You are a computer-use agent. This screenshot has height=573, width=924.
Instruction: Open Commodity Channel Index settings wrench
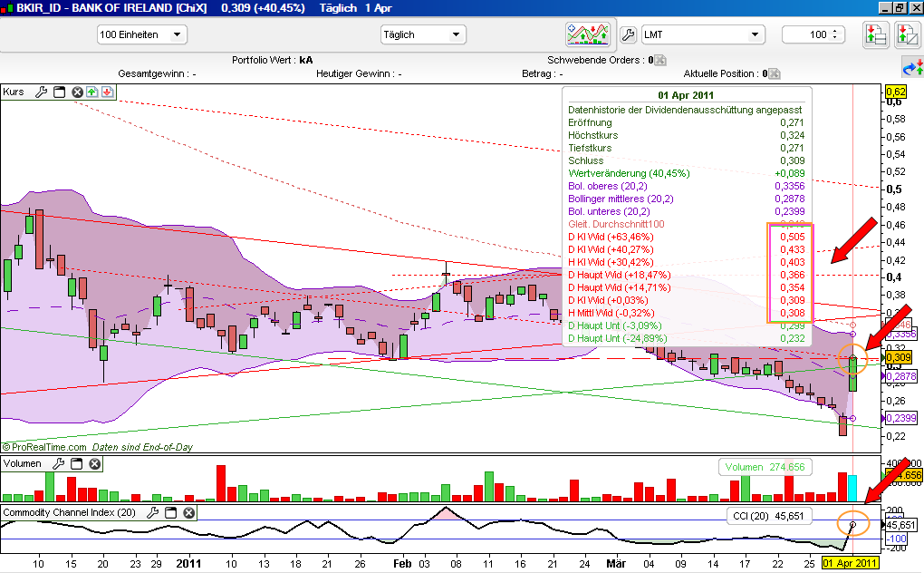(152, 513)
